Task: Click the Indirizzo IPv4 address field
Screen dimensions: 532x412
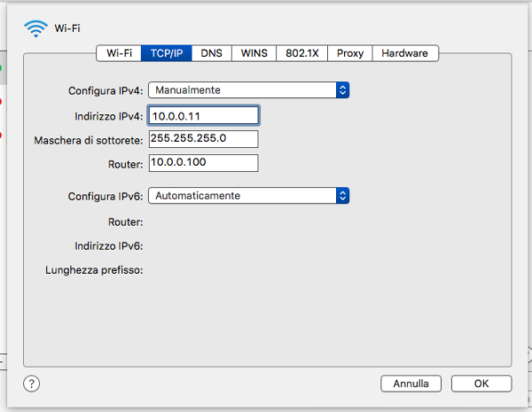Action: [203, 116]
